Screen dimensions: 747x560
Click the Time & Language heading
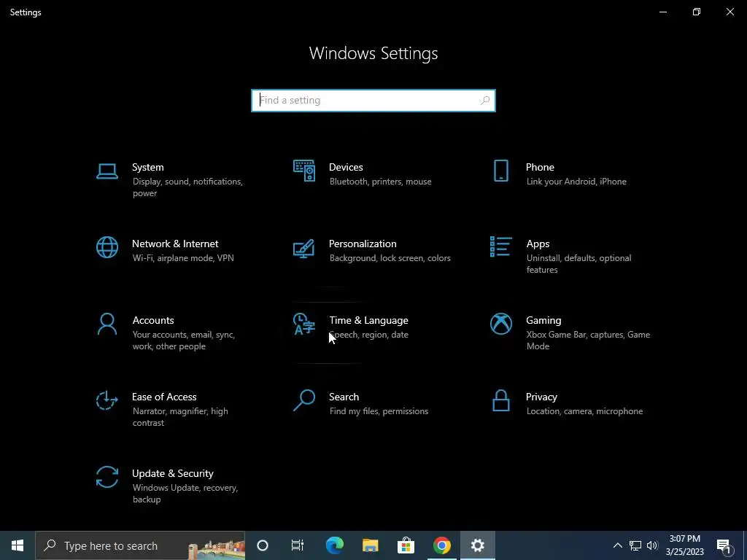coord(368,321)
